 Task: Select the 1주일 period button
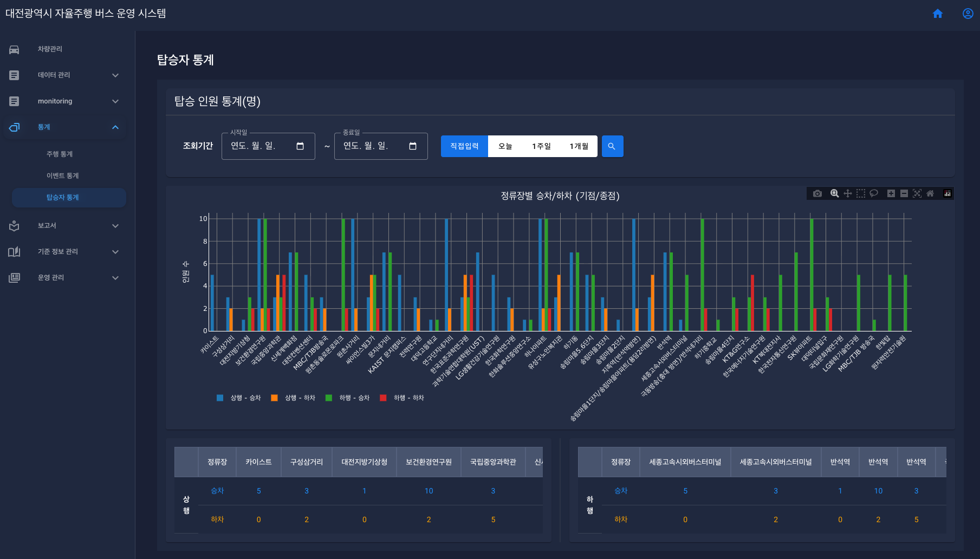[x=541, y=146]
